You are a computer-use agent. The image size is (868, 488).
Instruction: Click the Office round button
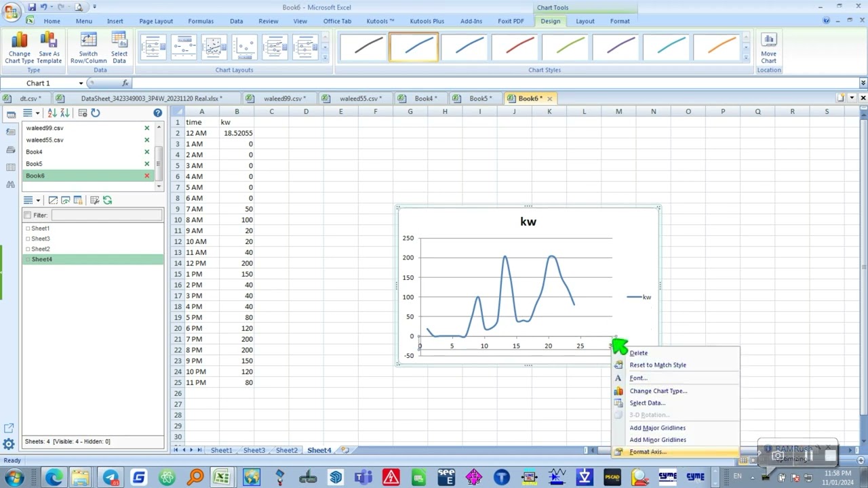point(11,12)
